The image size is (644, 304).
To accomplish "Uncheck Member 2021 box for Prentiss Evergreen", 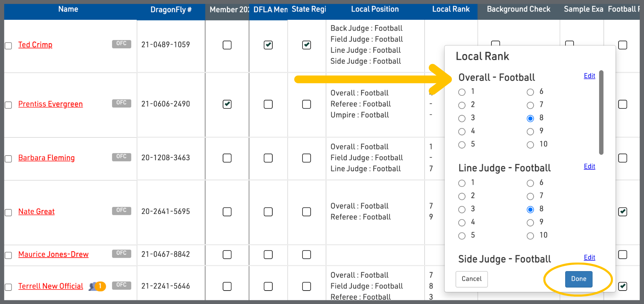I will [x=227, y=104].
